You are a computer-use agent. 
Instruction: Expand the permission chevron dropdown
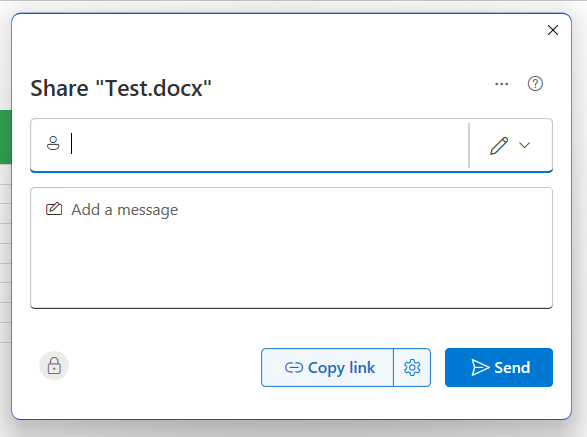[x=524, y=145]
